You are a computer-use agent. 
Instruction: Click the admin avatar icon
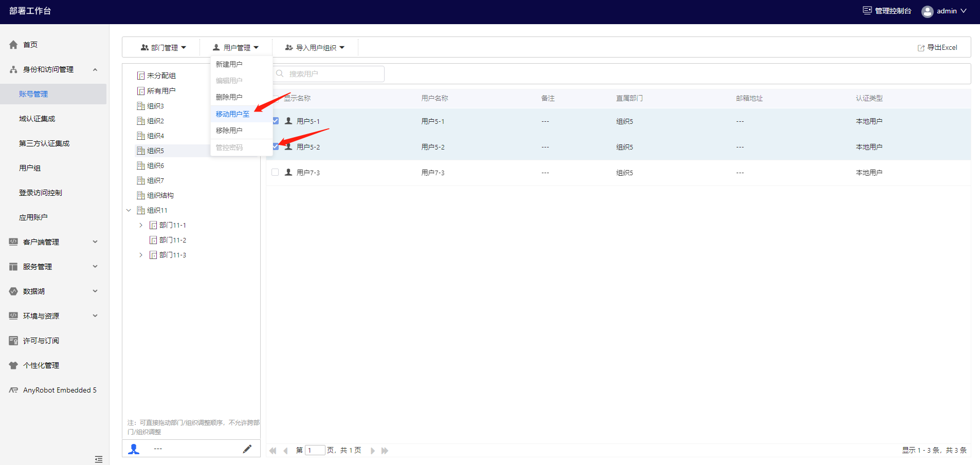[928, 11]
